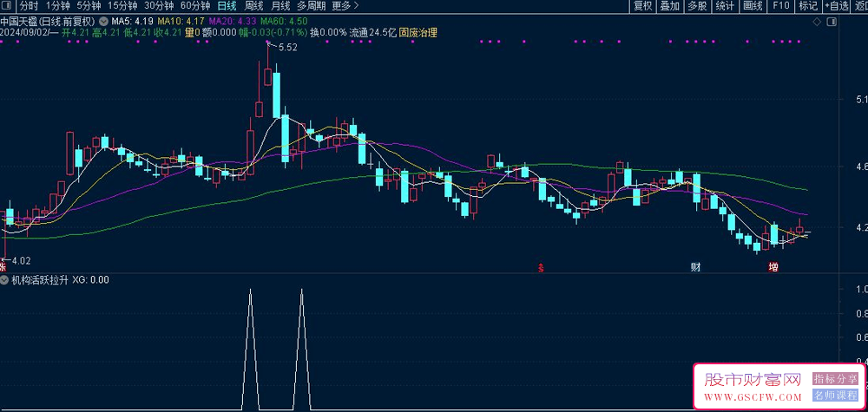The height and width of the screenshot is (412, 868).
Task: Toggle the left panel icon beside 分时
Action: (x=8, y=6)
